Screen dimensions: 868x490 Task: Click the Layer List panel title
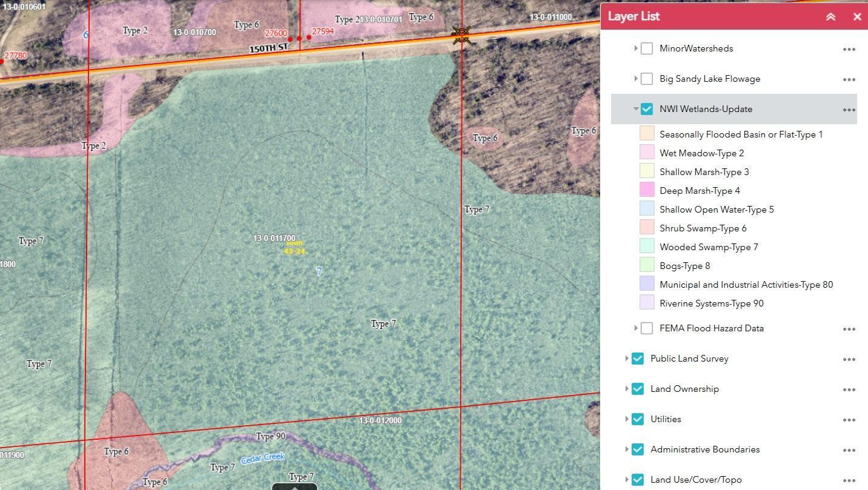pyautogui.click(x=634, y=16)
